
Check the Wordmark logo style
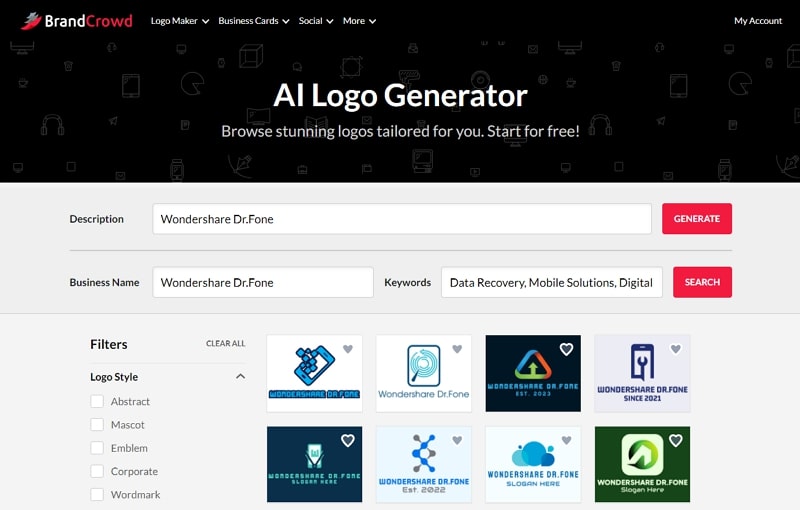coord(97,495)
